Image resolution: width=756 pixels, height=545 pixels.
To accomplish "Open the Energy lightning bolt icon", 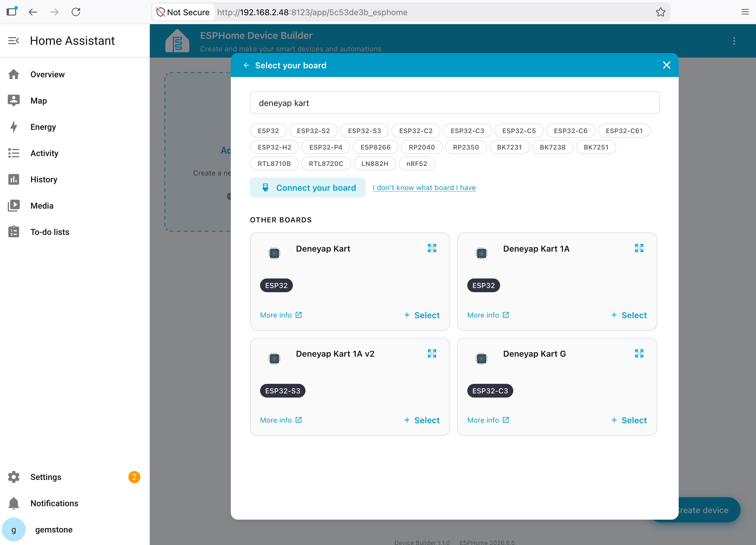I will click(x=14, y=127).
